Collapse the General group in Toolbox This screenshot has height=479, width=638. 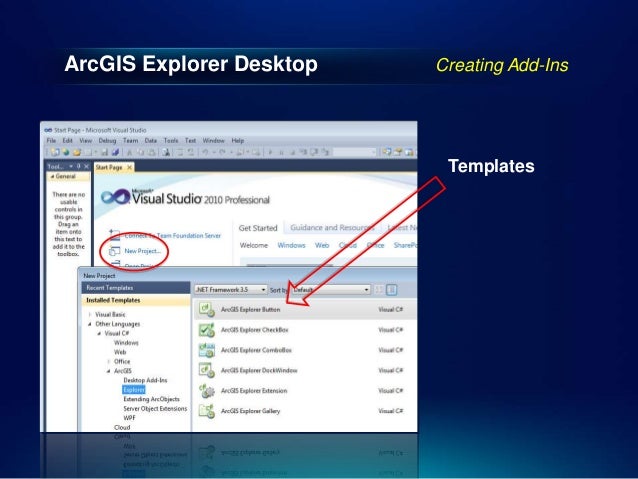pos(52,177)
